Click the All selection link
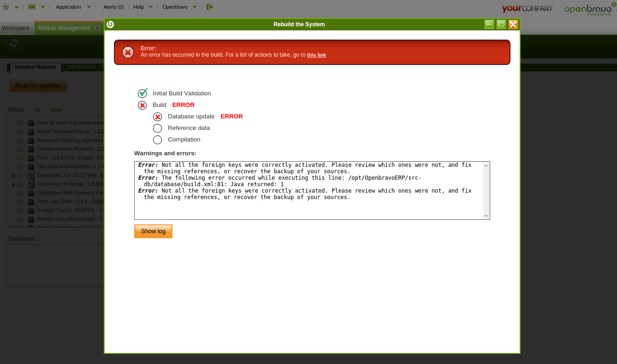The height and width of the screenshot is (364, 617). click(x=37, y=110)
